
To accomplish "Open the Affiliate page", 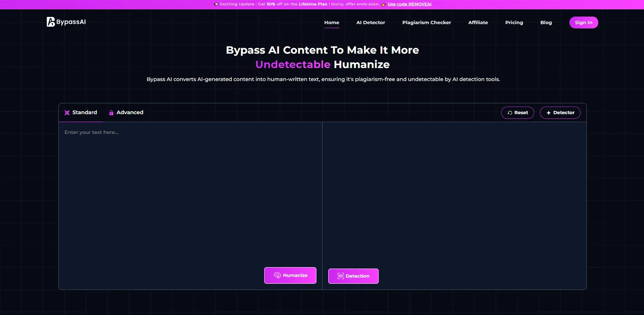I will coord(478,23).
